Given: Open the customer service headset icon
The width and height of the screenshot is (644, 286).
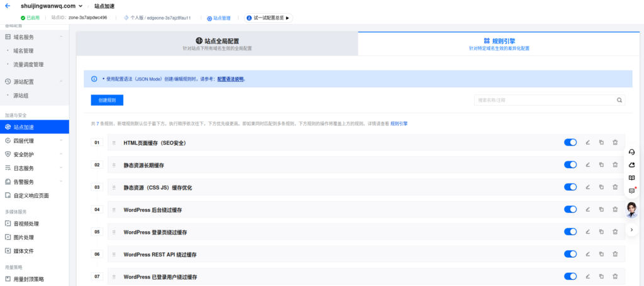Looking at the screenshot, I should 631,152.
